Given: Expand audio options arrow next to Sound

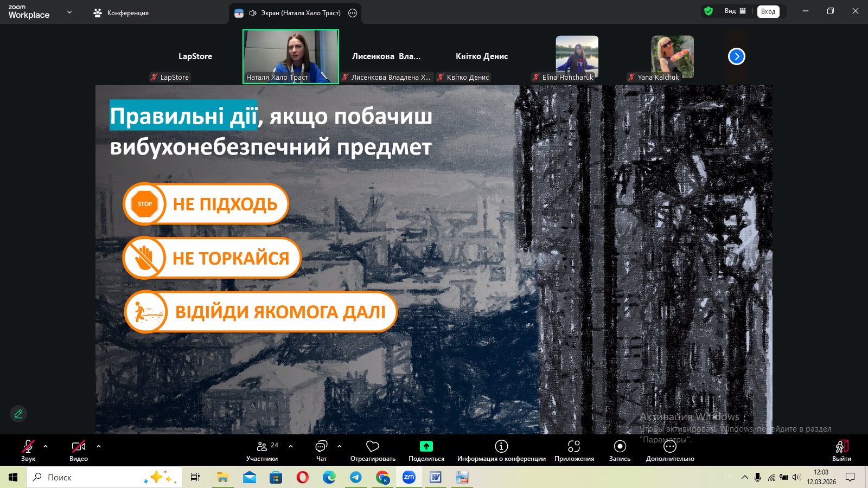Looking at the screenshot, I should (46, 446).
